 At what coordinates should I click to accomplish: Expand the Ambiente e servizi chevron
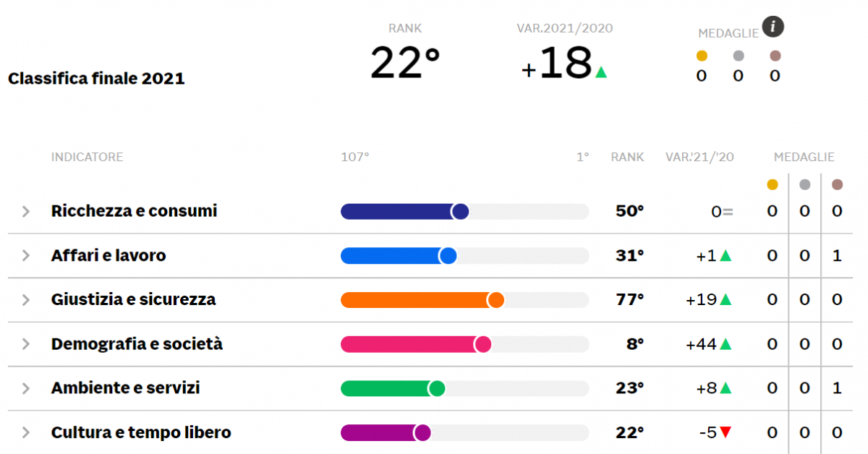point(26,389)
